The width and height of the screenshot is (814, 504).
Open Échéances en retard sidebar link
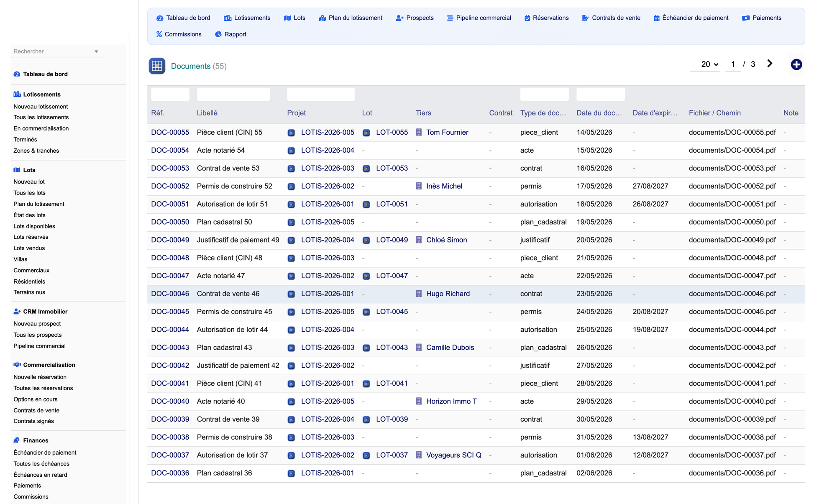[x=40, y=475]
